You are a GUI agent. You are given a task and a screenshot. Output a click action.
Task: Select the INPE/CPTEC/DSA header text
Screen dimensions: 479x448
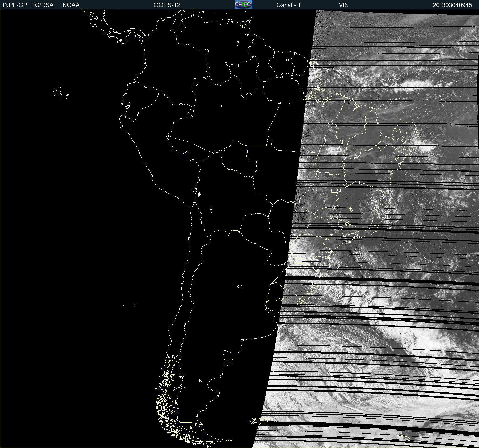coord(28,5)
